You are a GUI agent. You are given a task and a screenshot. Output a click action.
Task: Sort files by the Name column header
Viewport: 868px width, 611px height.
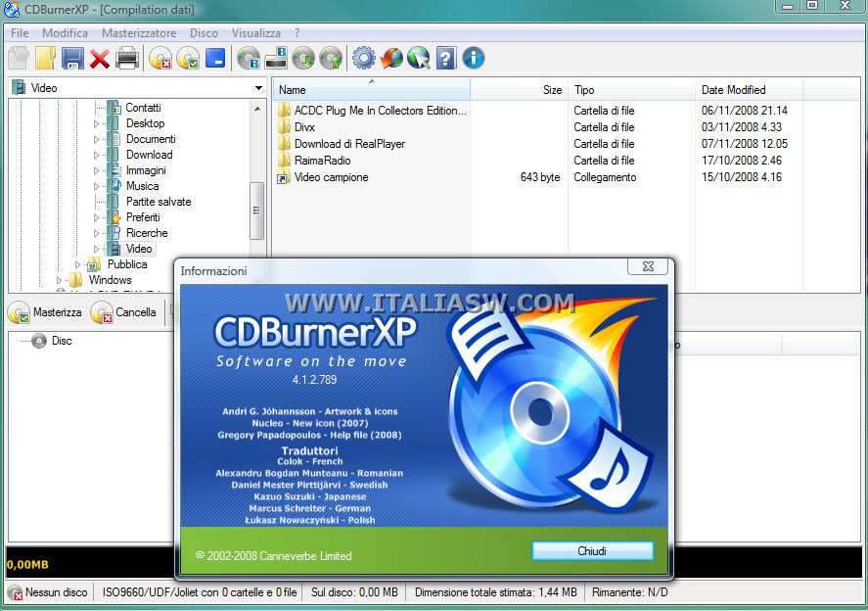[x=371, y=90]
